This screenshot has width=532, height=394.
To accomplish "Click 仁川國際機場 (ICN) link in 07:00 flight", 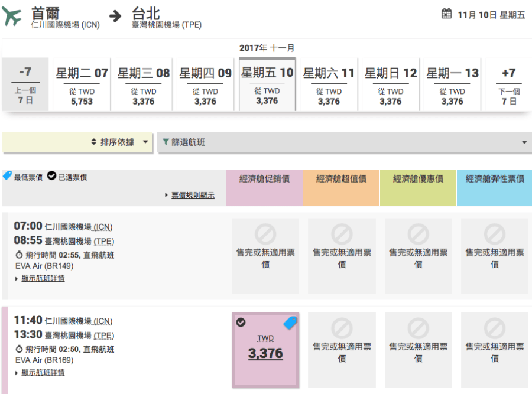I will 79,227.
